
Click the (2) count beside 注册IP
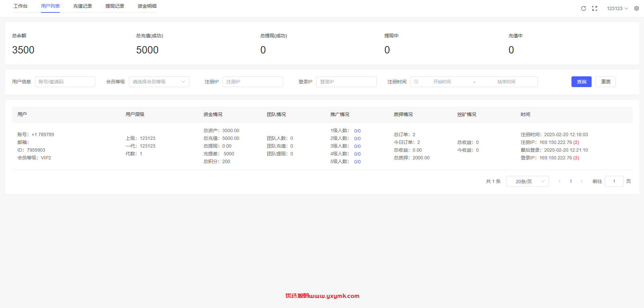(x=576, y=142)
